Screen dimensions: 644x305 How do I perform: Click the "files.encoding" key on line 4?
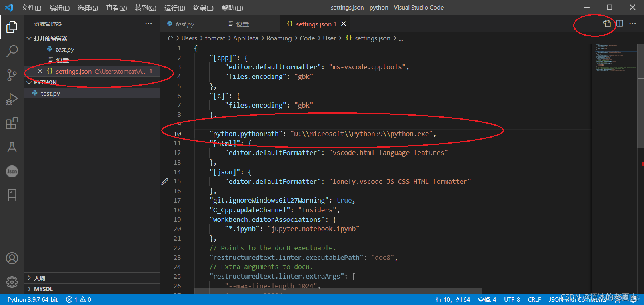click(x=256, y=76)
